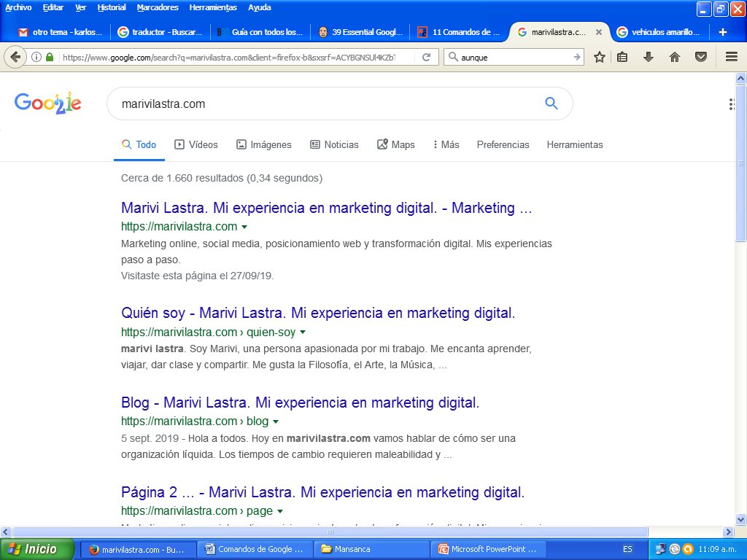Open the Marivi Lastra marketing digital result
Image resolution: width=747 pixels, height=560 pixels.
[326, 208]
